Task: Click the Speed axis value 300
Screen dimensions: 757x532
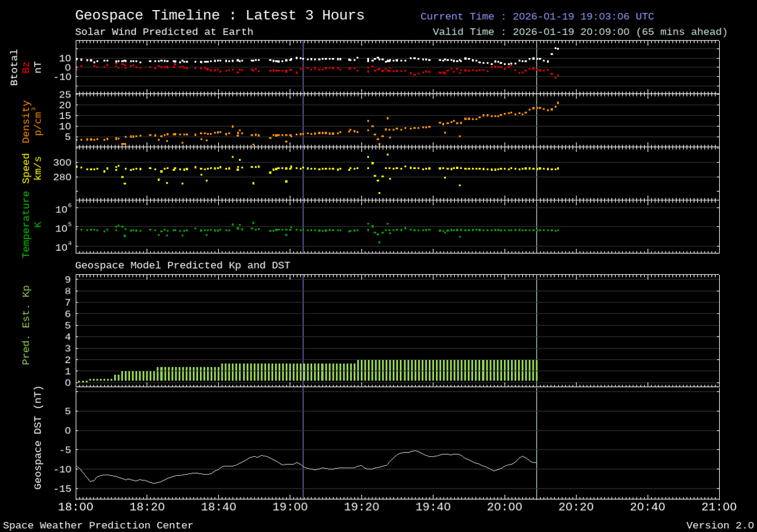Action: (x=62, y=163)
